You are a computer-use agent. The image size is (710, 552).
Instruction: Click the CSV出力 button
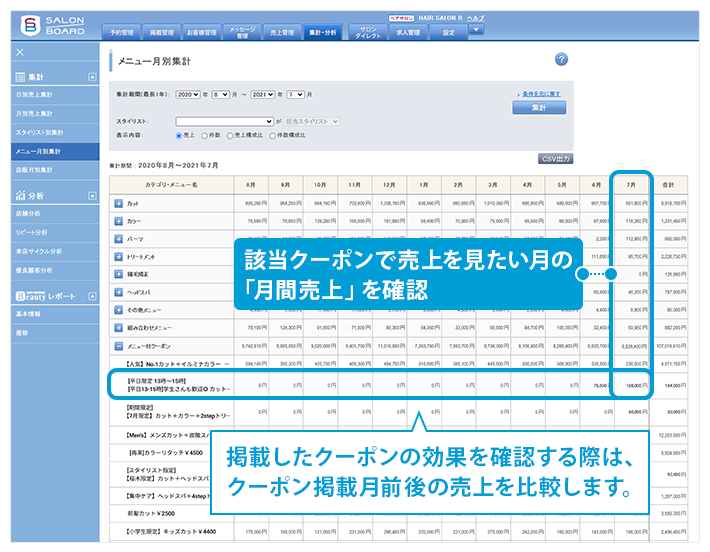pyautogui.click(x=555, y=159)
